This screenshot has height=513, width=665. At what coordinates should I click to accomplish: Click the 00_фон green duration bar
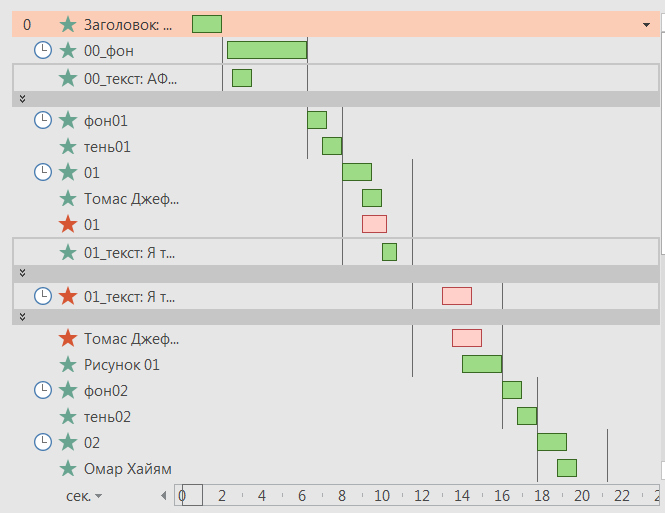tap(267, 50)
